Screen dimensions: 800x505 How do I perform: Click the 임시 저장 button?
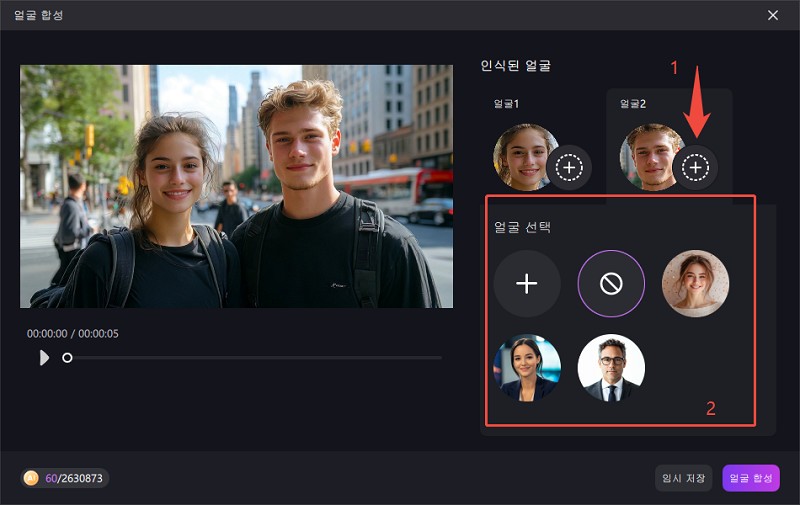click(684, 478)
